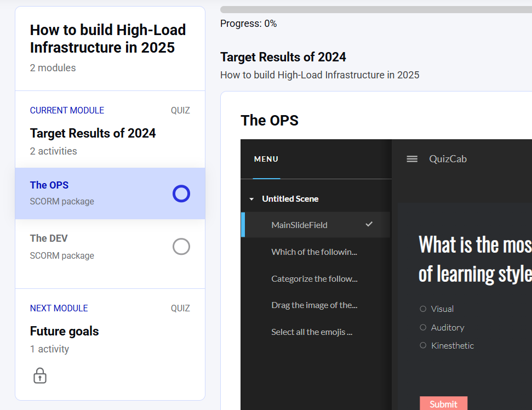Click the course progress bar

(376, 9)
